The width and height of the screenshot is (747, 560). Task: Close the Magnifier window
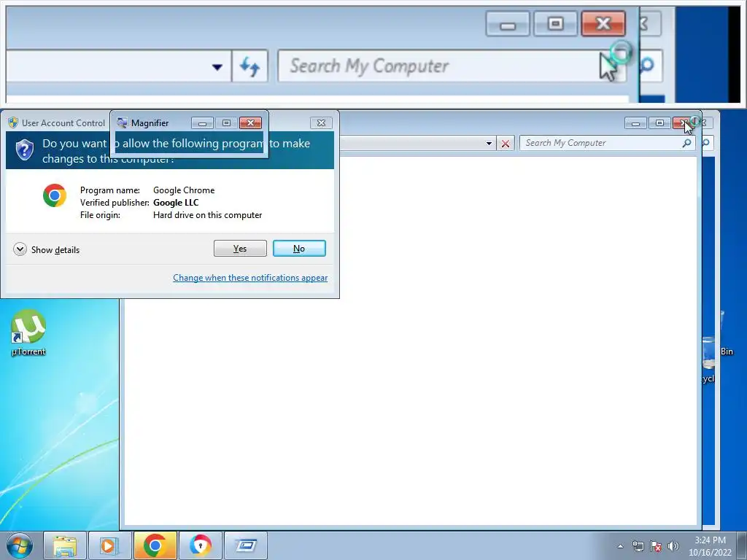[251, 122]
